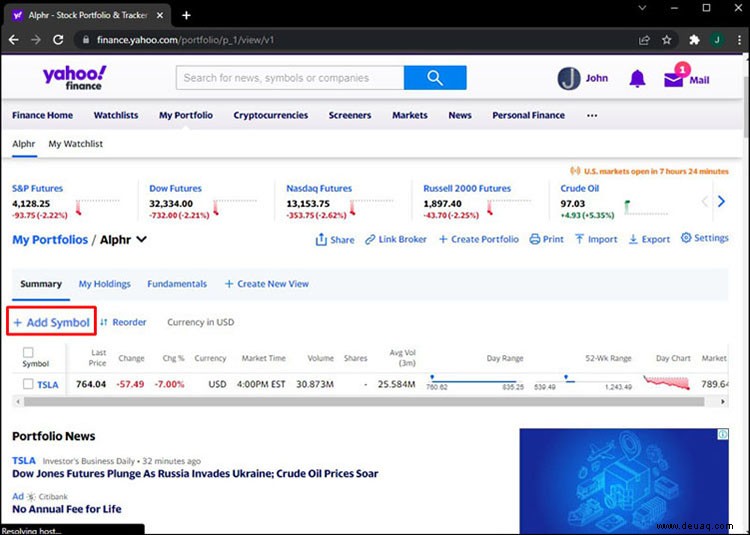This screenshot has height=535, width=750.
Task: Click the table horizontal scrollbar
Action: click(x=364, y=402)
